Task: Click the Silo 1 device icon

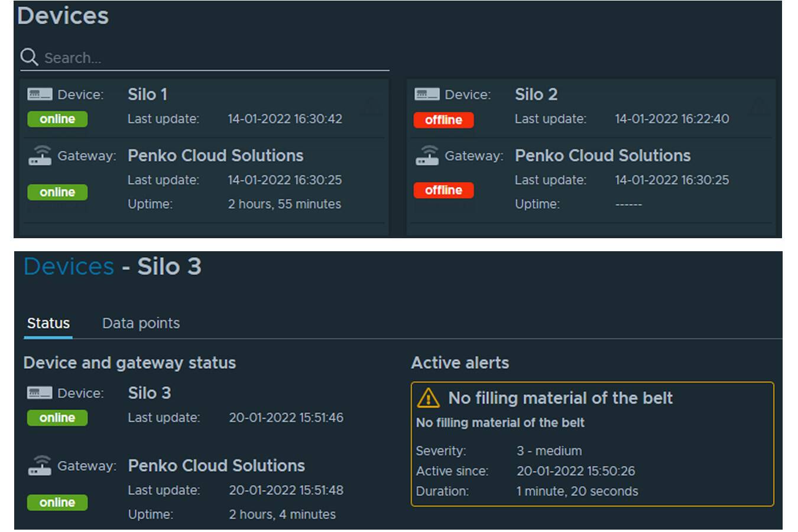Action: tap(40, 95)
